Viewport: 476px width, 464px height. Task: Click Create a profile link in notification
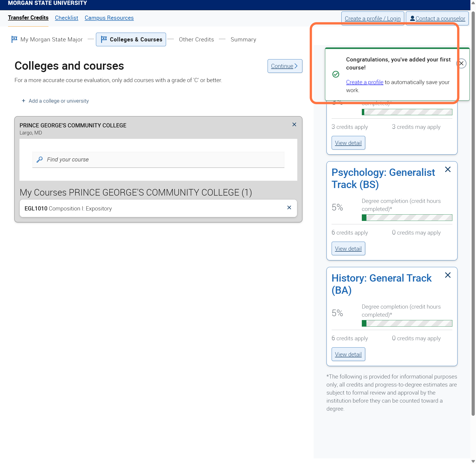tap(364, 82)
